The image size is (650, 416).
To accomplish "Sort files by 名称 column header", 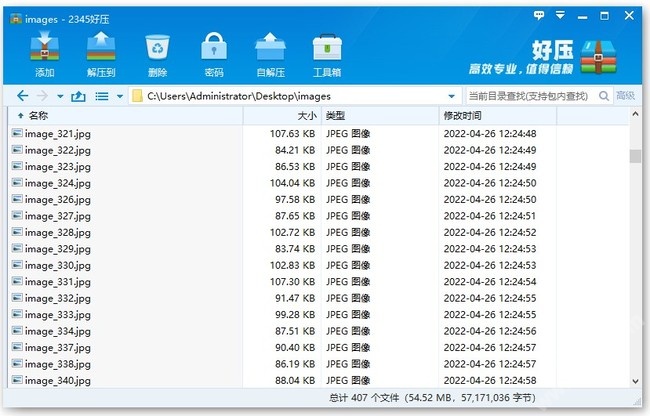I will (125, 116).
